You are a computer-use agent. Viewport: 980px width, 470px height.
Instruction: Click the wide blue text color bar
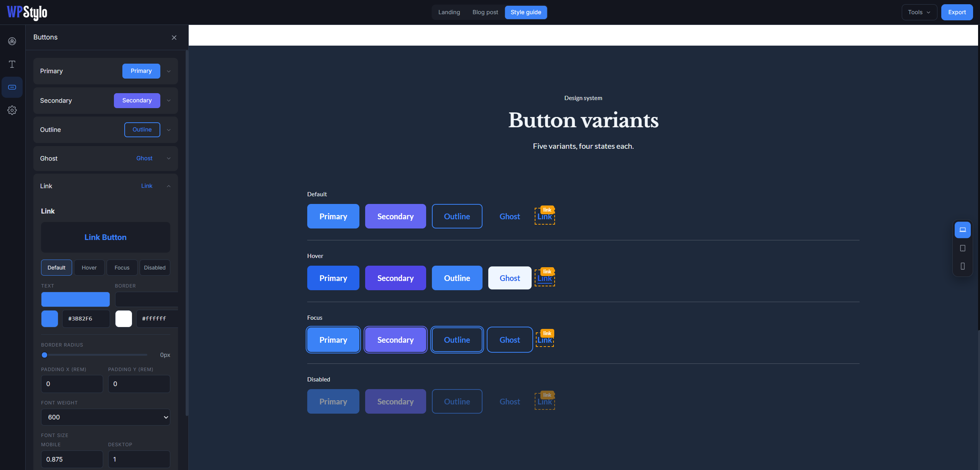(76, 299)
